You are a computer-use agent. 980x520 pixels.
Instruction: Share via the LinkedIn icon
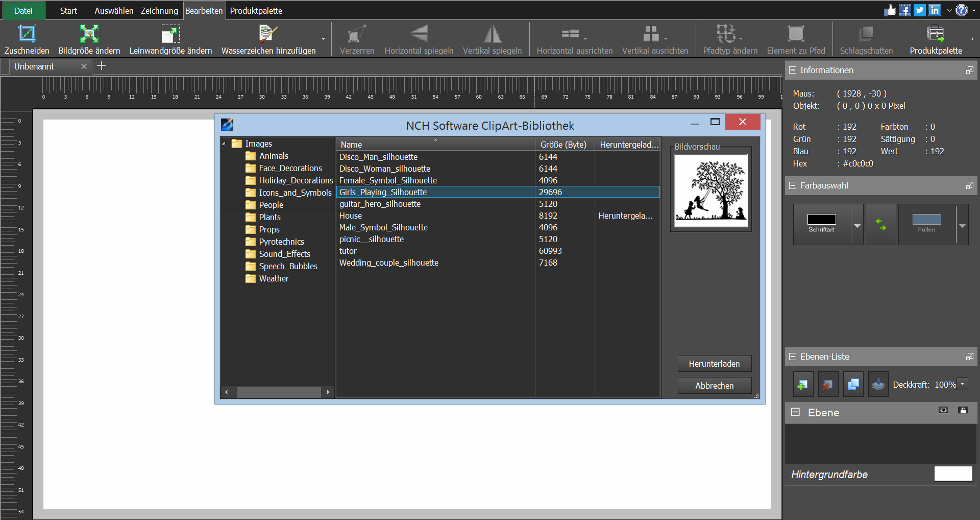click(x=935, y=10)
